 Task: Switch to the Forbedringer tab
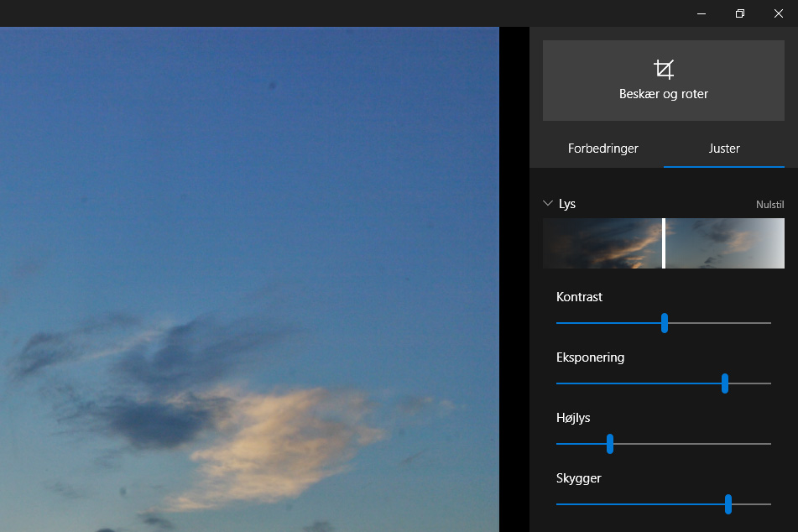click(x=602, y=149)
